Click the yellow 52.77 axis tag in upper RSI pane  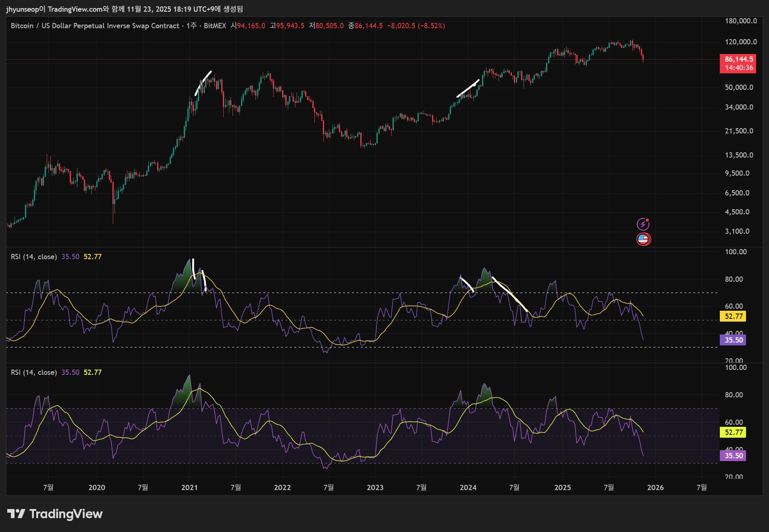tap(733, 316)
